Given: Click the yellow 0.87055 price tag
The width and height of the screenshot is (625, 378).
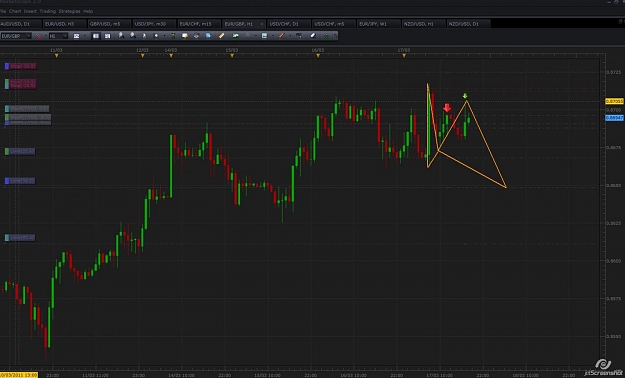Looking at the screenshot, I should point(614,102).
